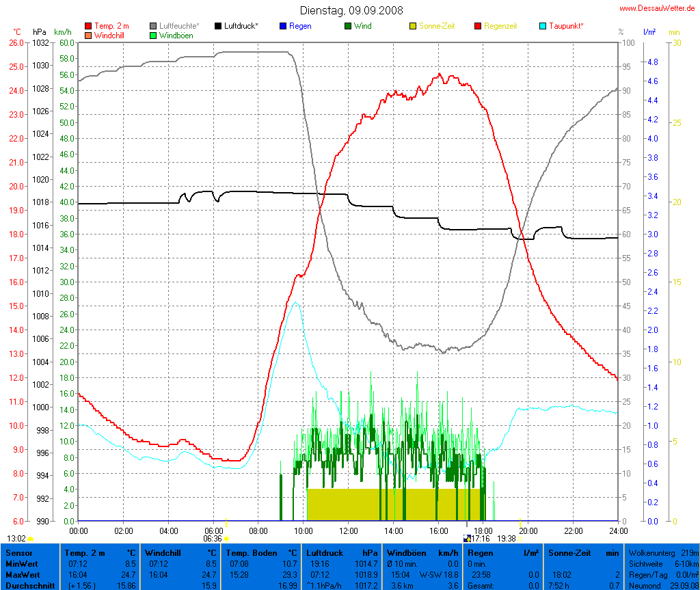
Task: Click the orange Windchill legend square
Action: pyautogui.click(x=88, y=35)
